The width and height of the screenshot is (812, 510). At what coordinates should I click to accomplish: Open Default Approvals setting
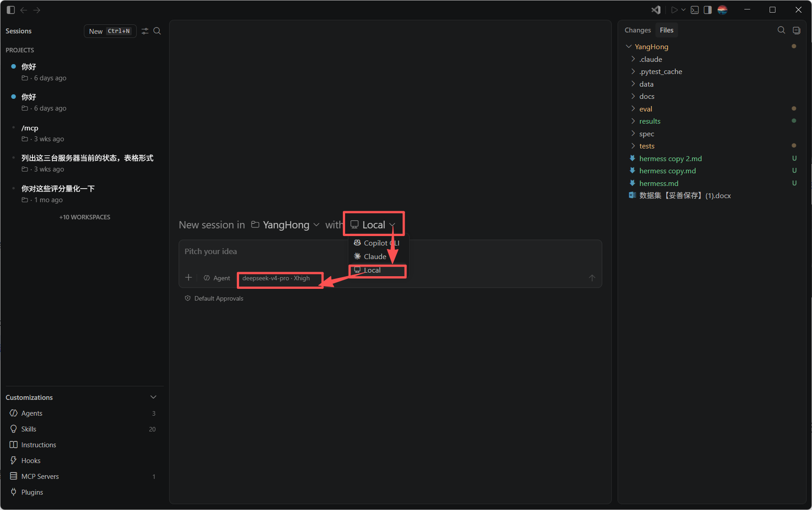[214, 298]
